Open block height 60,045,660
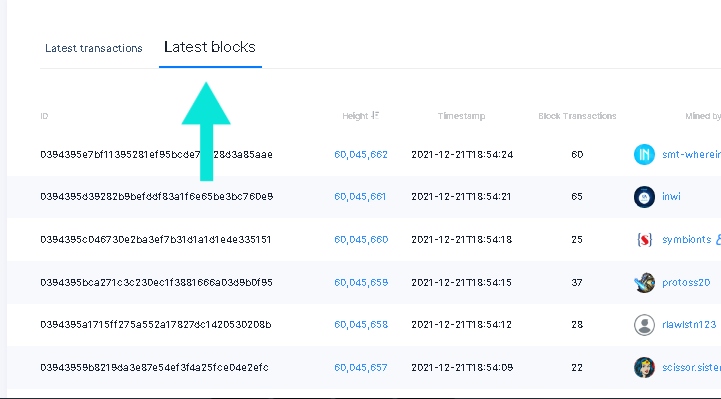The width and height of the screenshot is (721, 399). pos(361,239)
